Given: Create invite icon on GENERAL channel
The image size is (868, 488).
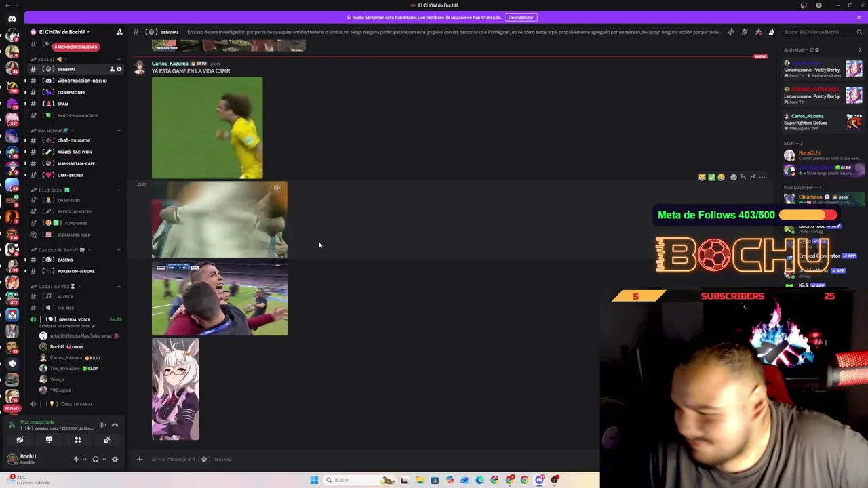Looking at the screenshot, I should pos(112,69).
